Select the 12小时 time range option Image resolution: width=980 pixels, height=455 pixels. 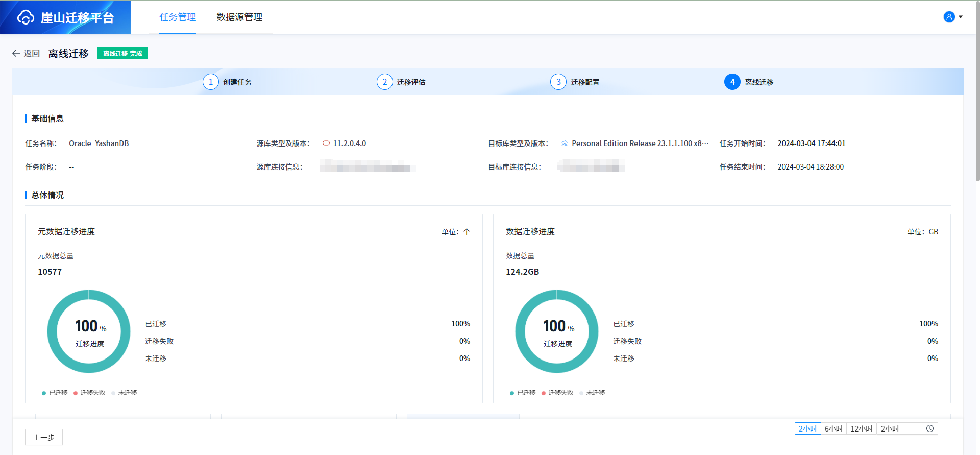[862, 429]
